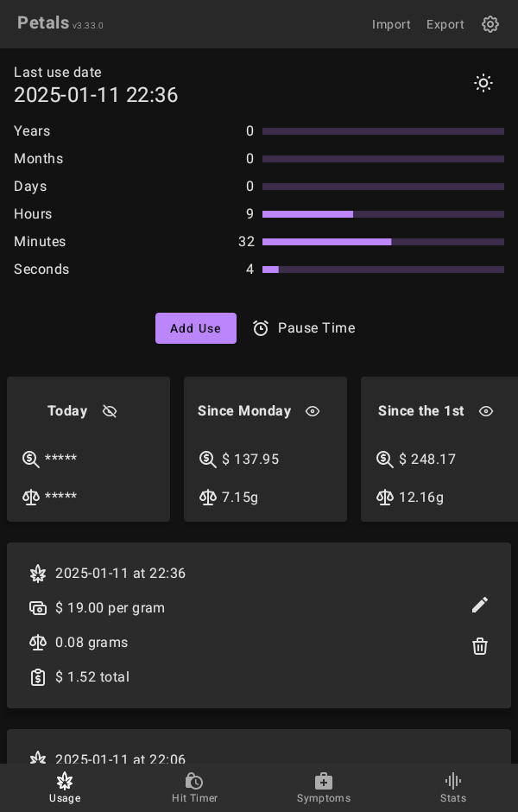Click the Export link
Image resolution: width=518 pixels, height=812 pixels.
[x=445, y=24]
